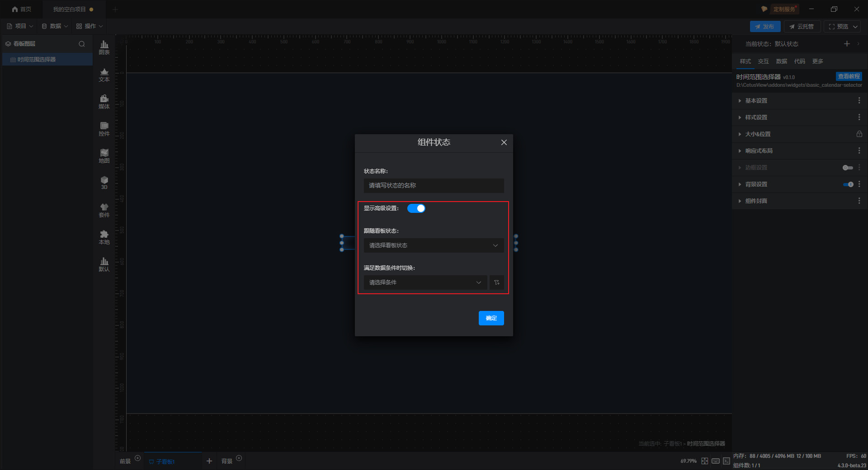Viewport: 868px width, 470px height.
Task: Open the 本地 local components panel
Action: (104, 237)
